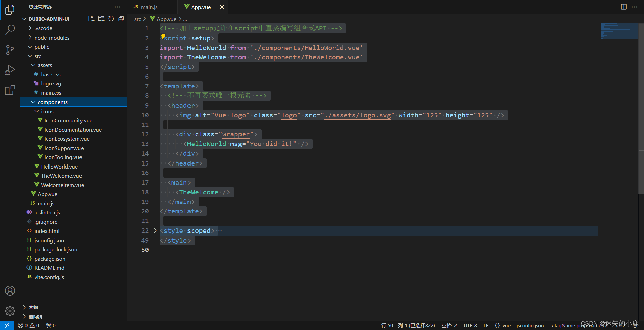
Task: Change end of line LF setting
Action: tap(486, 325)
